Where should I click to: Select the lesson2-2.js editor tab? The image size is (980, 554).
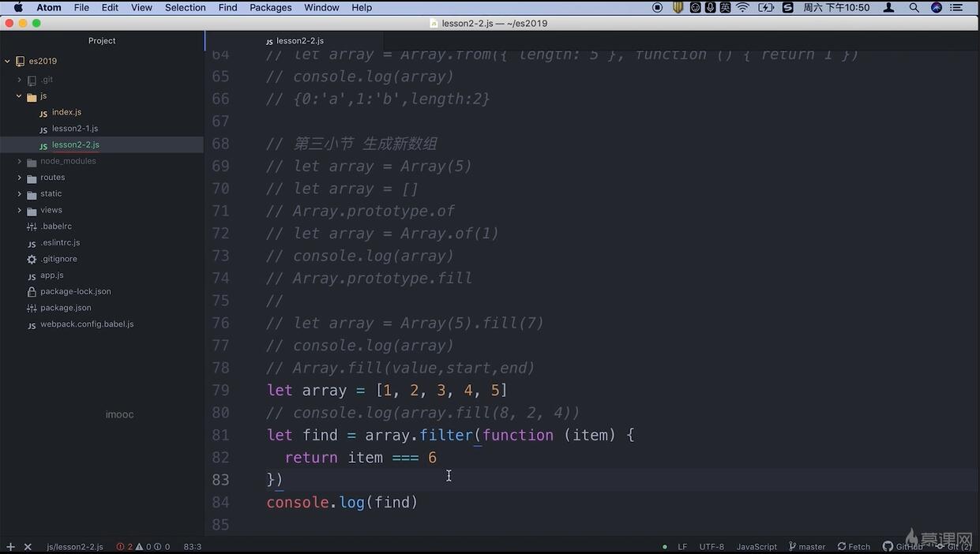pyautogui.click(x=295, y=40)
